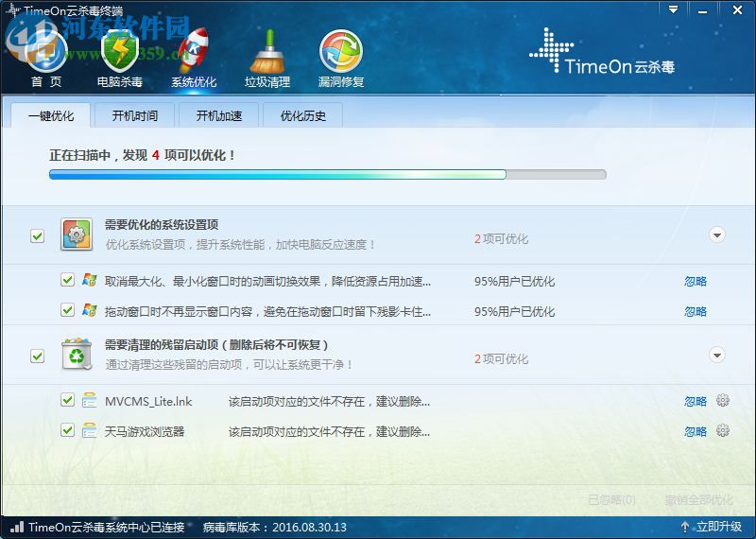Image resolution: width=756 pixels, height=539 pixels.
Task: Click 立即升级 text in status bar
Action: point(719,527)
